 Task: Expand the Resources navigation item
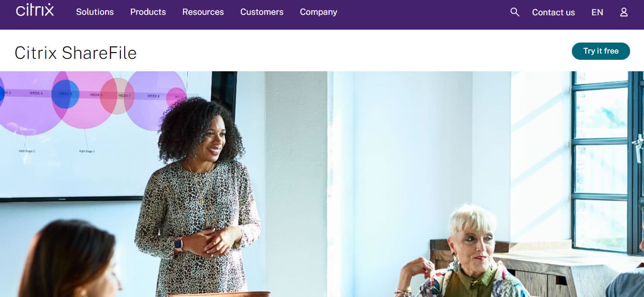tap(203, 12)
